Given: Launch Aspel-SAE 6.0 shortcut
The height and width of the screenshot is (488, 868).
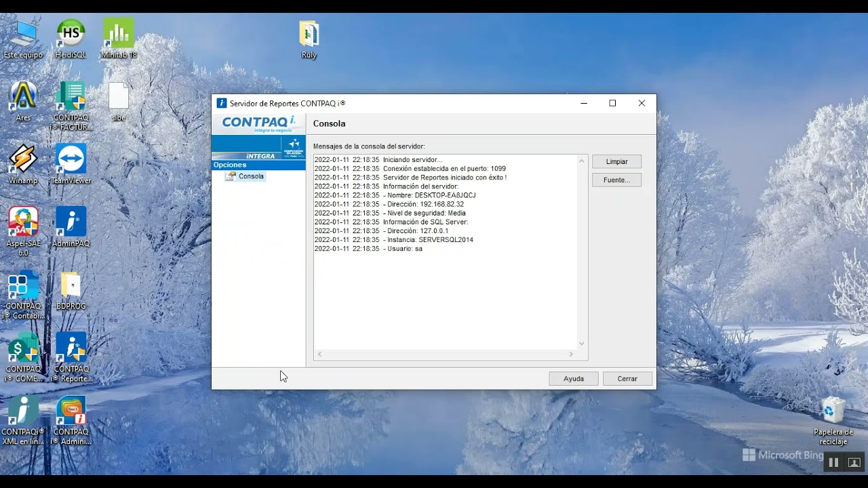Looking at the screenshot, I should 23,232.
